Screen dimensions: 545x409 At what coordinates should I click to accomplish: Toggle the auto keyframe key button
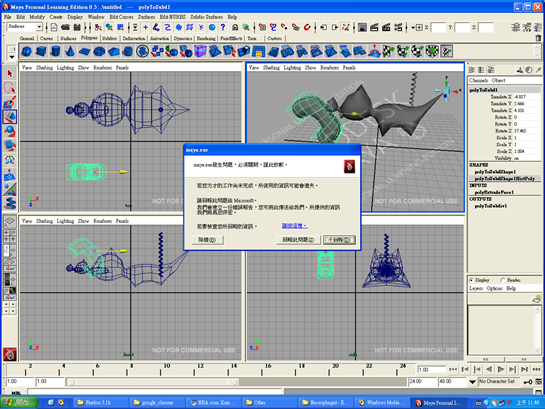(528, 382)
